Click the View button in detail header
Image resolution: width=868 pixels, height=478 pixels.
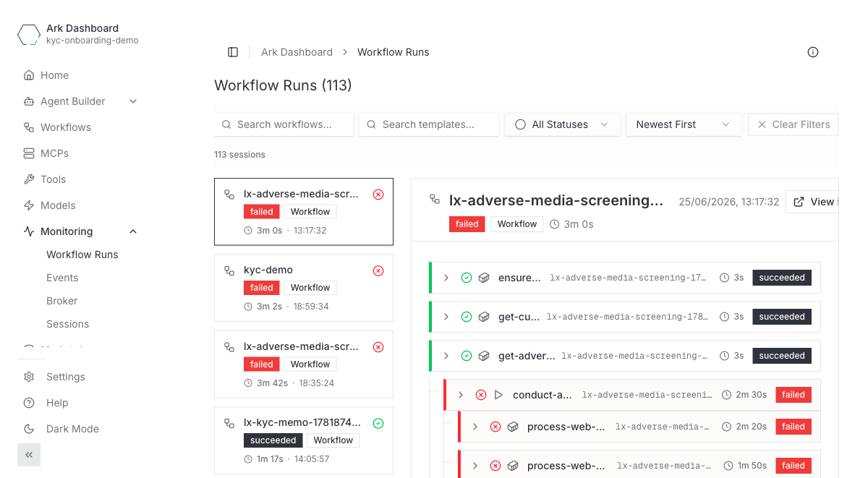(812, 202)
